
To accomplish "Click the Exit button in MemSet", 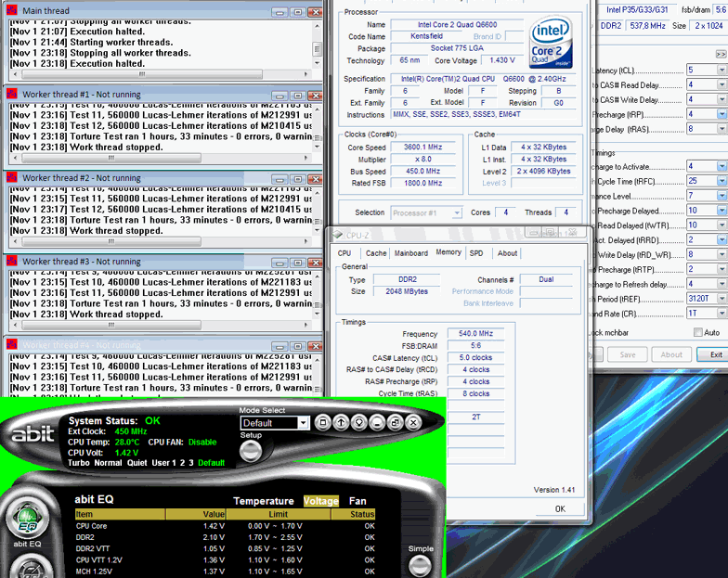I will click(x=716, y=354).
